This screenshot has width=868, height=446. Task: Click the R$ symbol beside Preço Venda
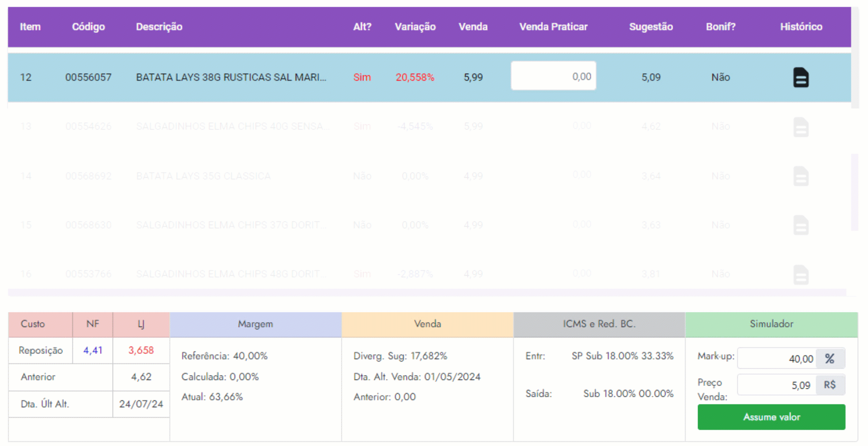(830, 385)
